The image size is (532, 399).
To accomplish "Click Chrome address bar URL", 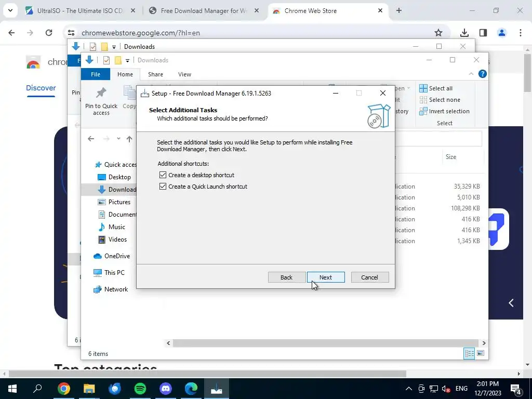I will click(140, 33).
